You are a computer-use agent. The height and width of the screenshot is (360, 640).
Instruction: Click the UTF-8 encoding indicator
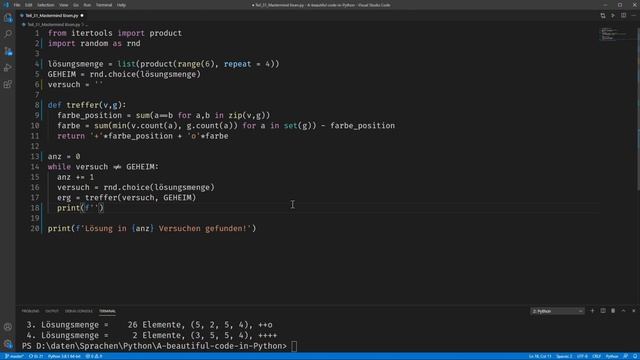pos(582,356)
